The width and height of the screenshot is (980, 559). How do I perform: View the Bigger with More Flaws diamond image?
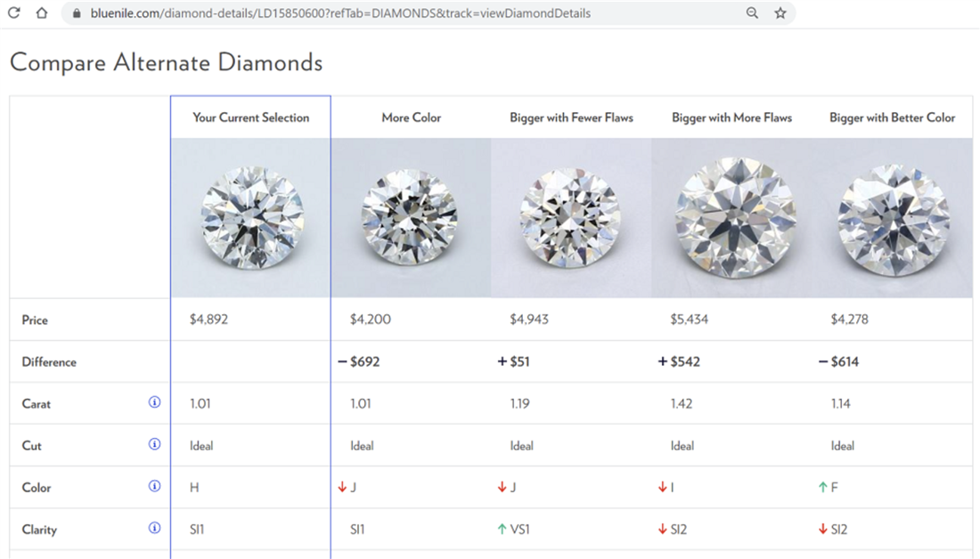(731, 217)
